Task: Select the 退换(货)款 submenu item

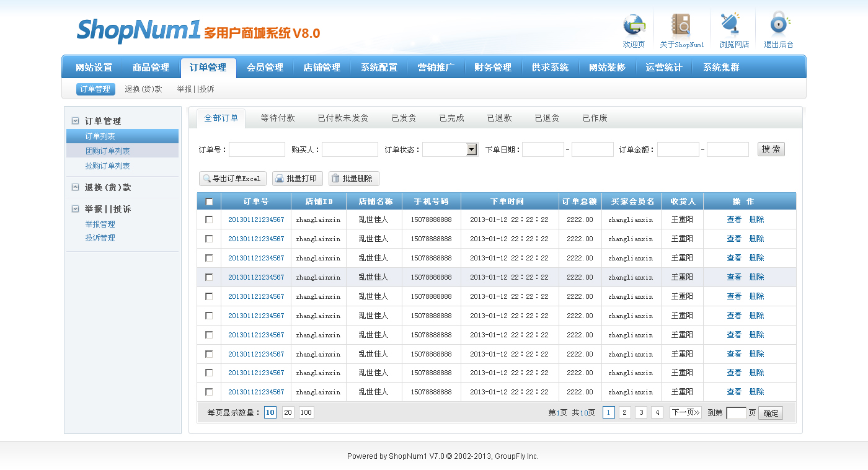Action: pyautogui.click(x=143, y=89)
